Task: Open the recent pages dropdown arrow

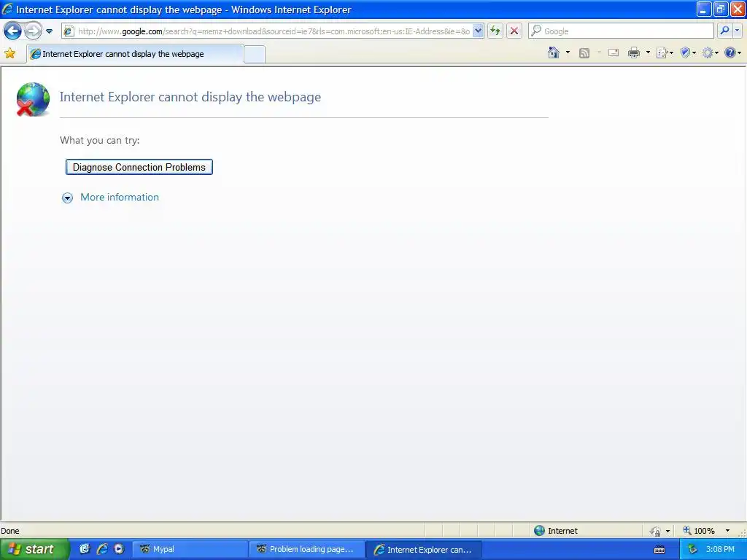Action: click(49, 31)
